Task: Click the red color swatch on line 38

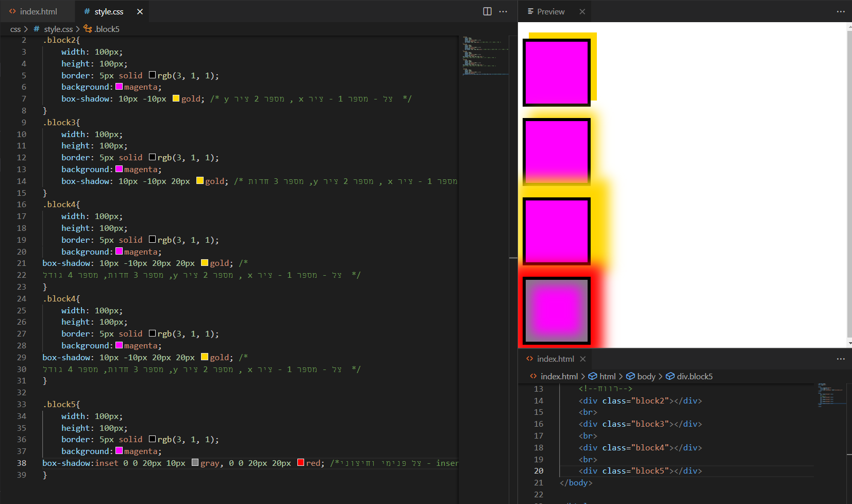Action: [x=301, y=463]
